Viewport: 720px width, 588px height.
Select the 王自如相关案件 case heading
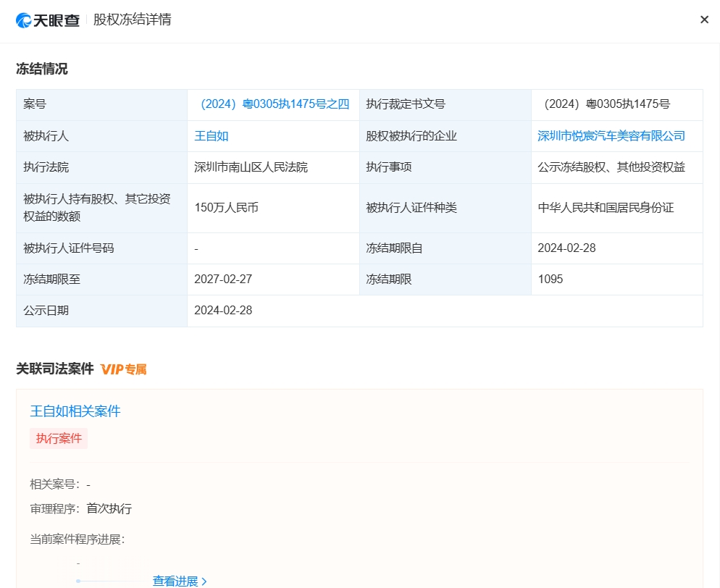click(75, 411)
